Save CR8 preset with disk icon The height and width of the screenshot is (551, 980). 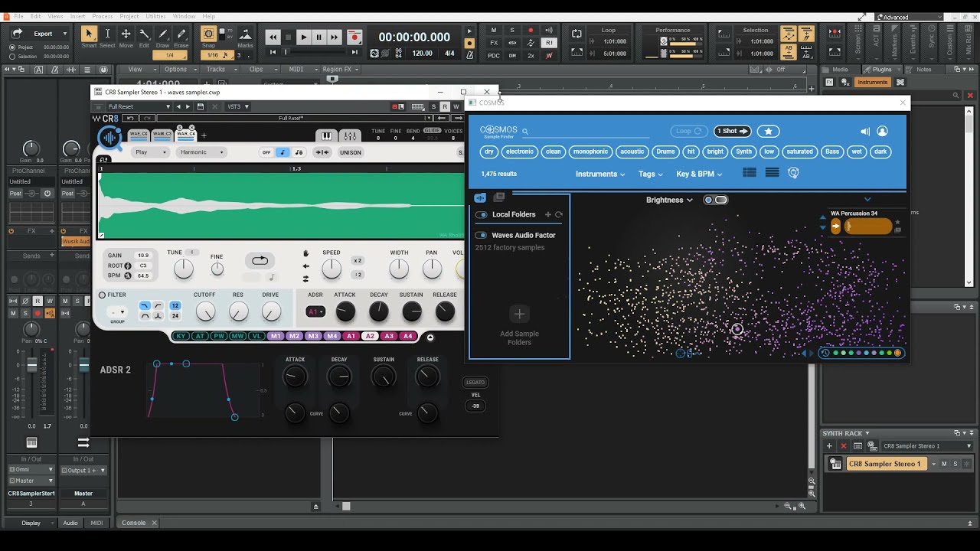[x=201, y=106]
